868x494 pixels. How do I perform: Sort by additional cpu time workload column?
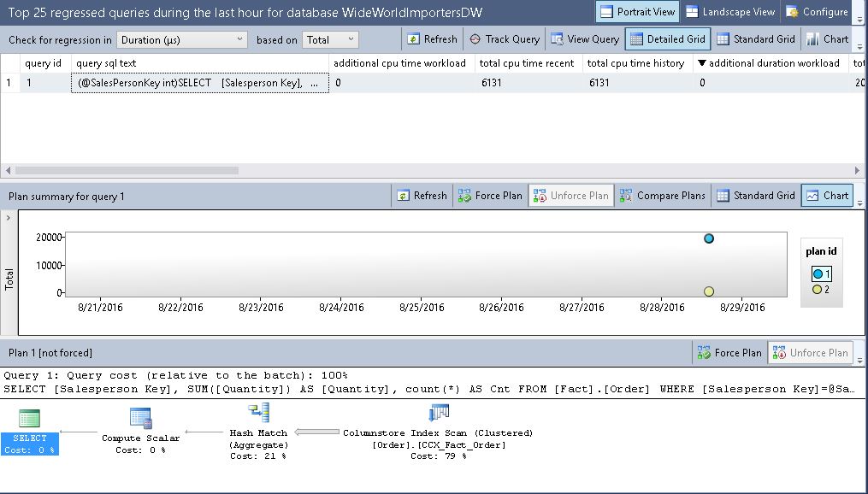click(402, 63)
